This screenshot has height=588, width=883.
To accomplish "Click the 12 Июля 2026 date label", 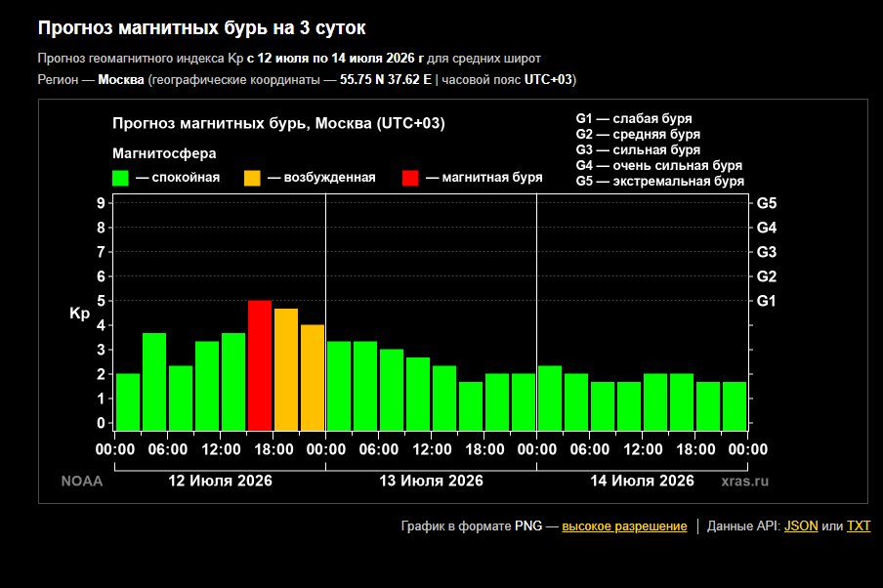I will [220, 481].
